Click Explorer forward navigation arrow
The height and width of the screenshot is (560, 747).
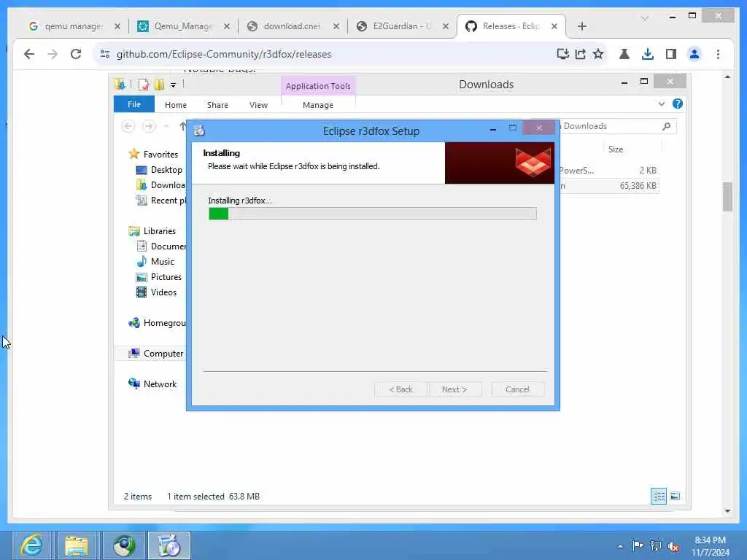click(149, 126)
